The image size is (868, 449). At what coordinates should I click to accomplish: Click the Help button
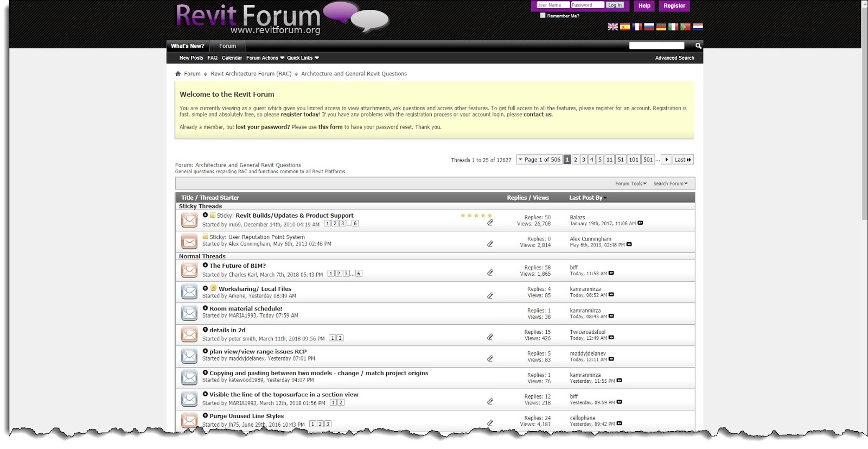[x=644, y=6]
